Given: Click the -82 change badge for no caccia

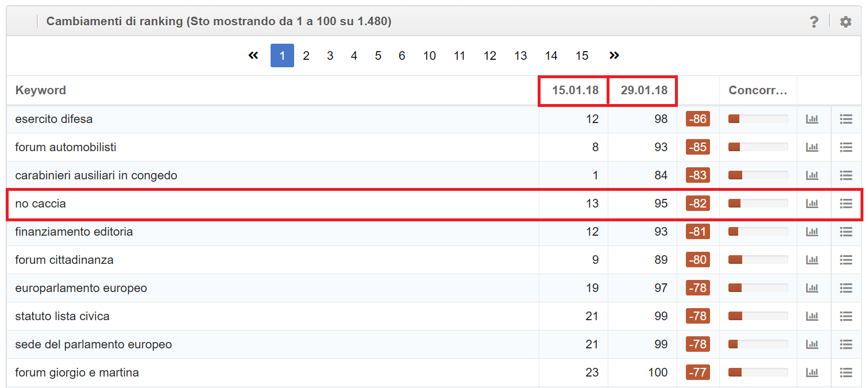Looking at the screenshot, I should click(697, 203).
